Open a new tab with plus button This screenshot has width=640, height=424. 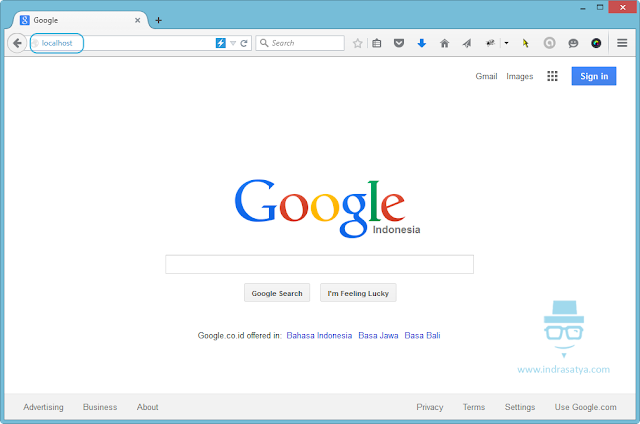[x=158, y=20]
